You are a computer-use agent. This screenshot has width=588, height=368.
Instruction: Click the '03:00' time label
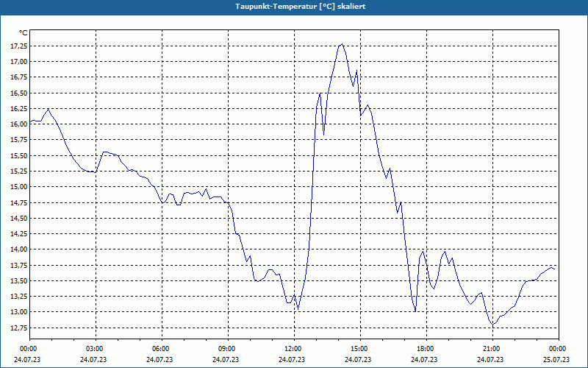click(x=96, y=349)
